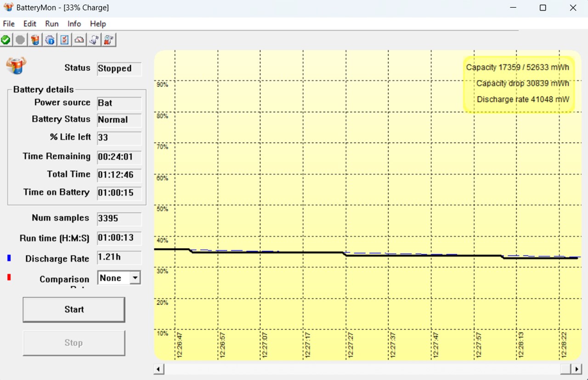The width and height of the screenshot is (588, 380).
Task: Open the Run menu
Action: point(52,24)
